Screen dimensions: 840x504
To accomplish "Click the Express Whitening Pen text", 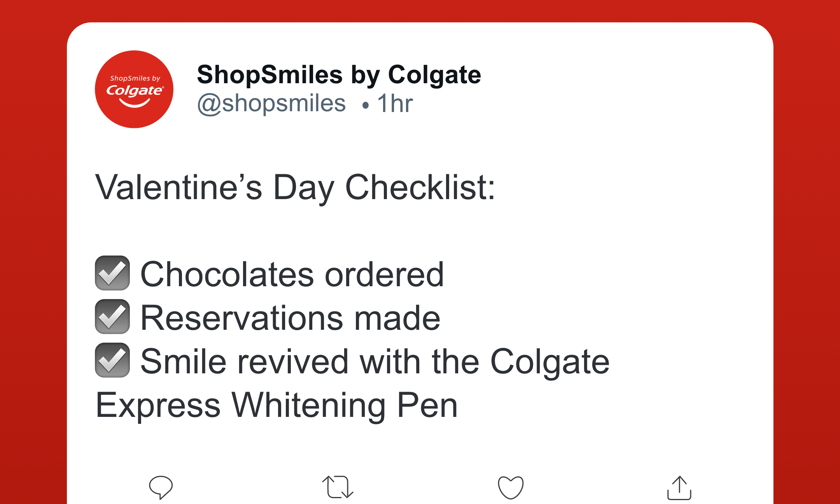I will 276,405.
